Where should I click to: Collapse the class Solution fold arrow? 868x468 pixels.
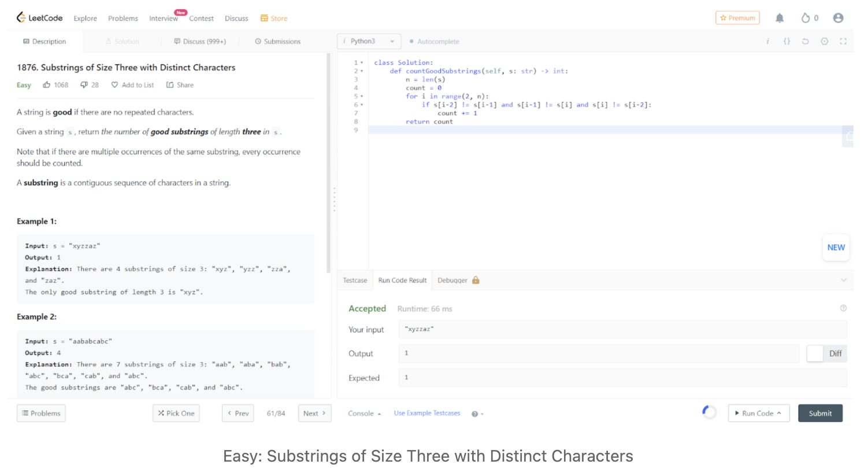pyautogui.click(x=362, y=62)
